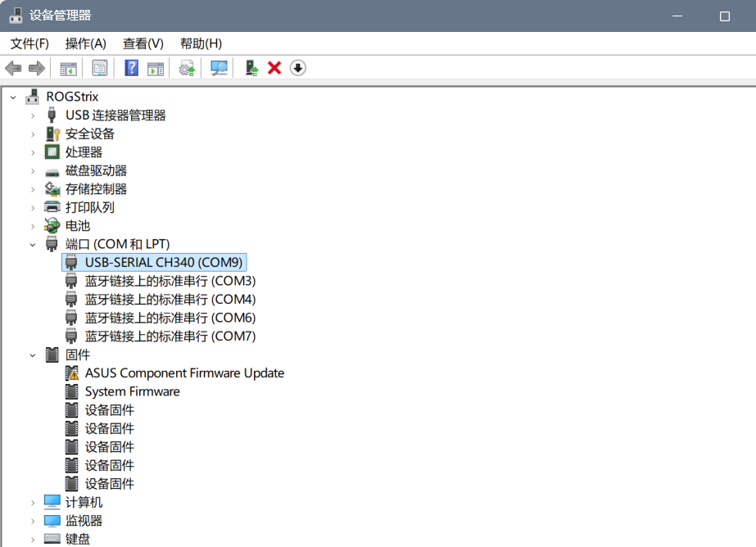Click Scan for hardware changes icon
Image resolution: width=756 pixels, height=547 pixels.
coord(219,68)
